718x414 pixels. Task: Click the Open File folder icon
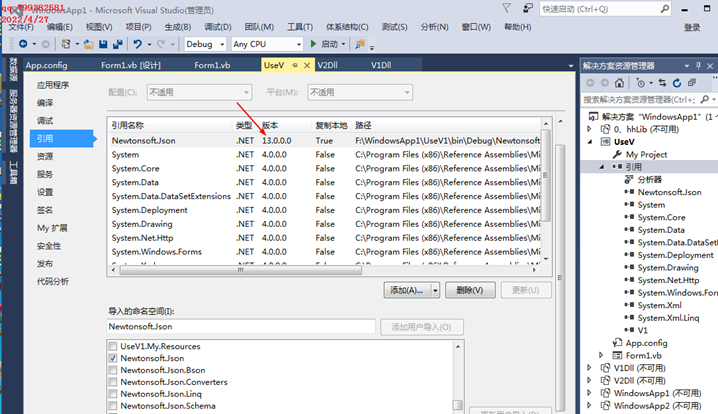pyautogui.click(x=88, y=44)
